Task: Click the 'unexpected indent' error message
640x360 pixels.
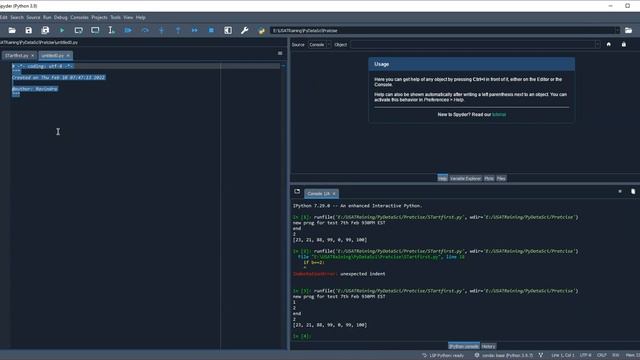Action: tap(362, 274)
